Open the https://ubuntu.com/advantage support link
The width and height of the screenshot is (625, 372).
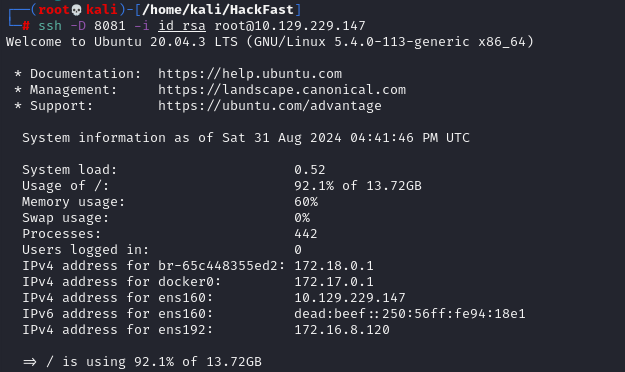click(270, 106)
